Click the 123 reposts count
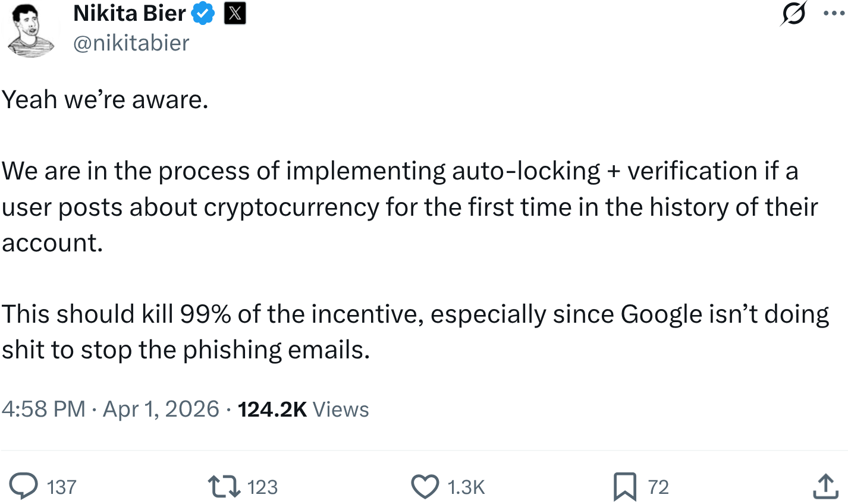The image size is (848, 504). [262, 487]
